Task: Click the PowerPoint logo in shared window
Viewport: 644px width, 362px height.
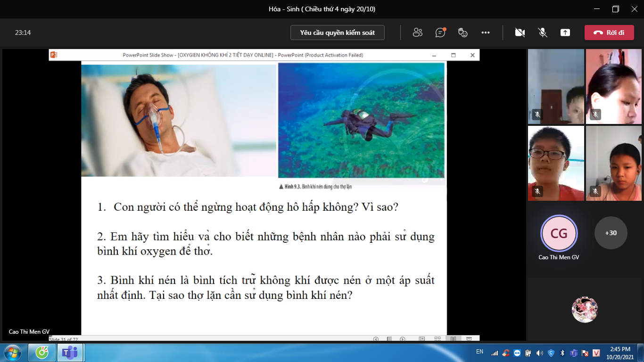Action: (x=54, y=55)
